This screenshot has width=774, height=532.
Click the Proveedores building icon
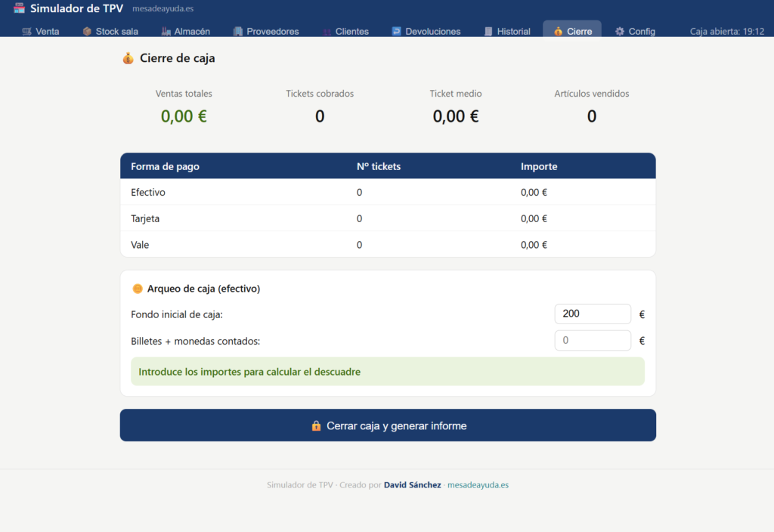(x=238, y=31)
